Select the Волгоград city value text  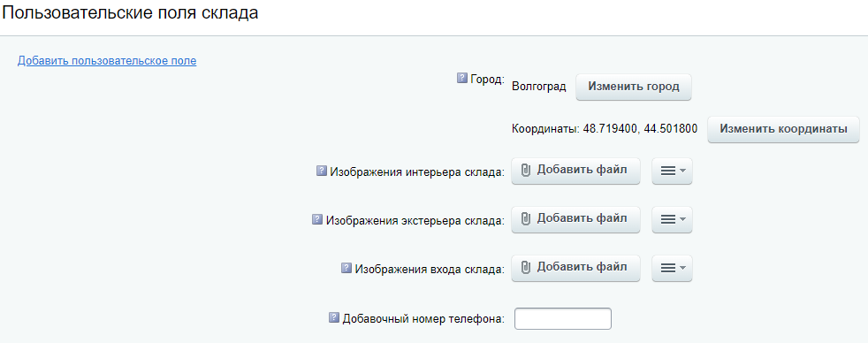click(x=539, y=87)
